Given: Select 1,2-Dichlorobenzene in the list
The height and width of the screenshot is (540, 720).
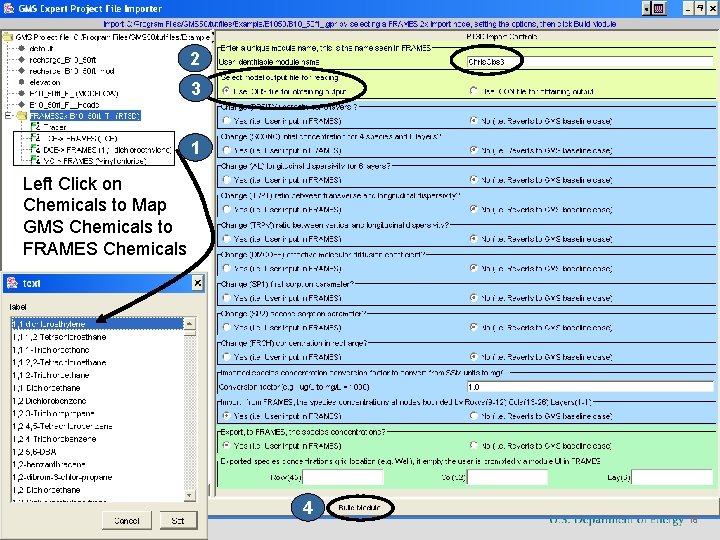Looking at the screenshot, I should click(97, 401).
